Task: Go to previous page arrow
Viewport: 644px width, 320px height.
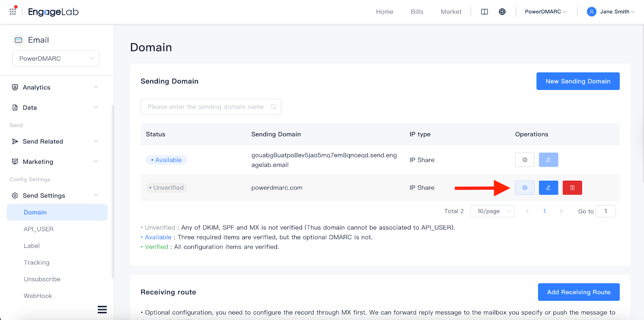Action: (x=527, y=211)
